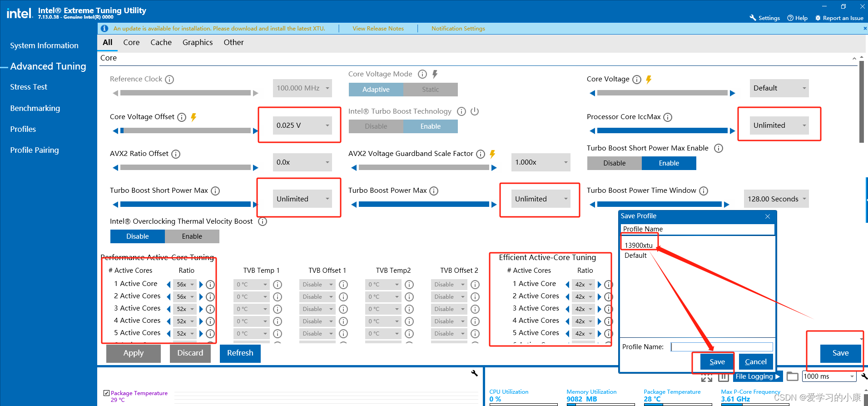Click the Turbo Boost Power Max info icon
This screenshot has height=406, width=868.
pos(434,191)
